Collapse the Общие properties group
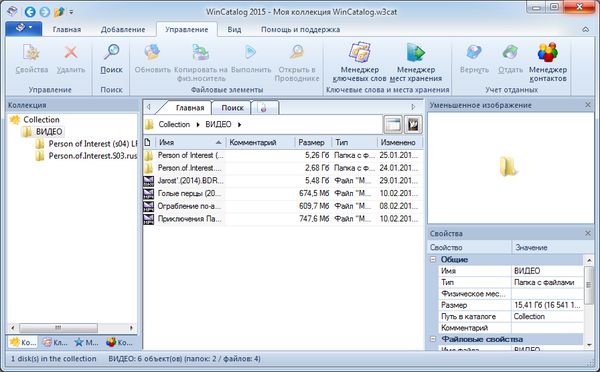 tap(433, 259)
